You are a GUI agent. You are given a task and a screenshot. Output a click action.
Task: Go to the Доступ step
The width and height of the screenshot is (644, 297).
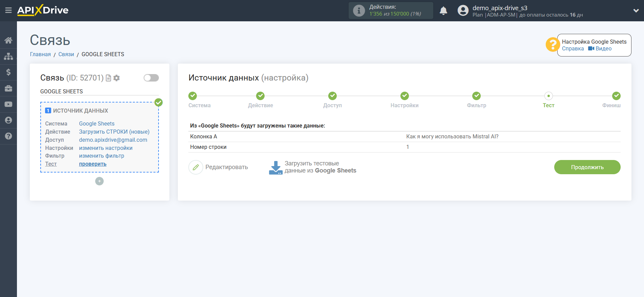[332, 96]
